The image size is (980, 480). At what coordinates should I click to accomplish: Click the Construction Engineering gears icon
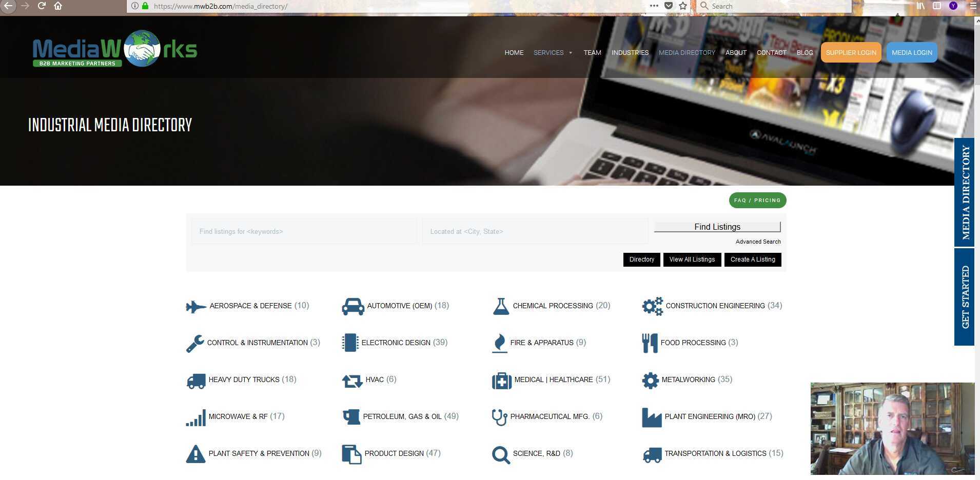click(x=652, y=306)
